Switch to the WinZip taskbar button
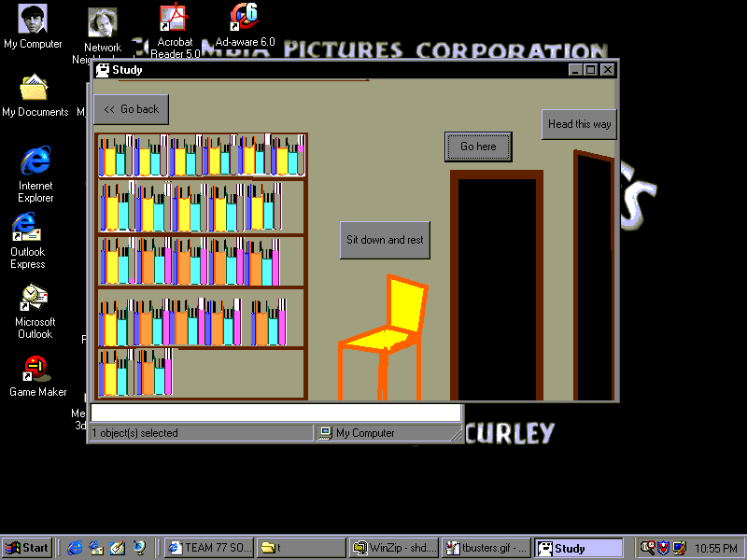The height and width of the screenshot is (560, 747). pos(392,548)
